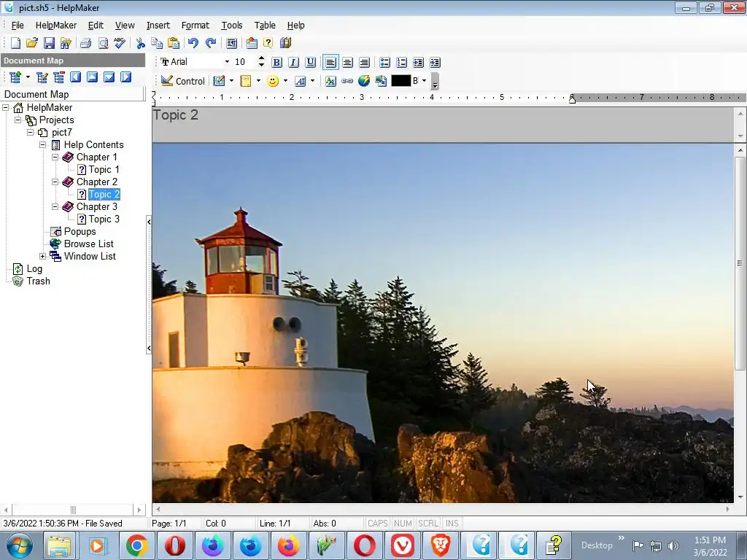
Task: Open the Arial font dropdown
Action: (x=227, y=62)
